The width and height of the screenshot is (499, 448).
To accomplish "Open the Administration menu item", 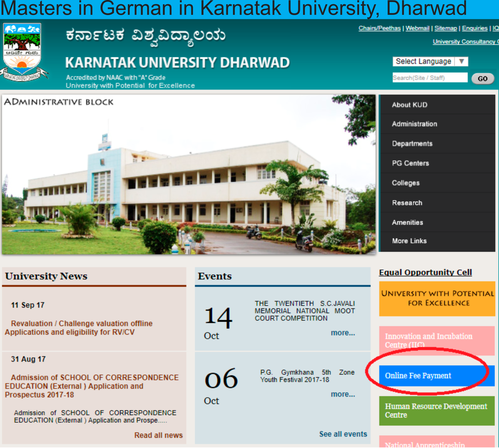I will click(414, 124).
